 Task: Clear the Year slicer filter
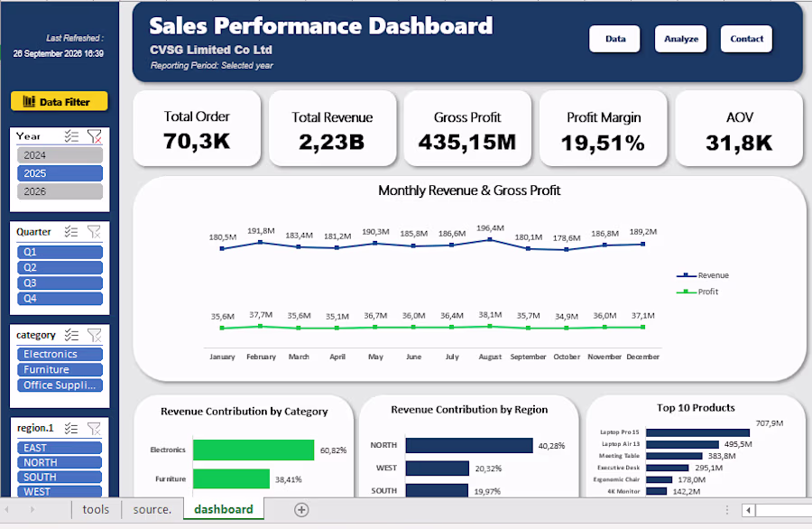click(94, 136)
